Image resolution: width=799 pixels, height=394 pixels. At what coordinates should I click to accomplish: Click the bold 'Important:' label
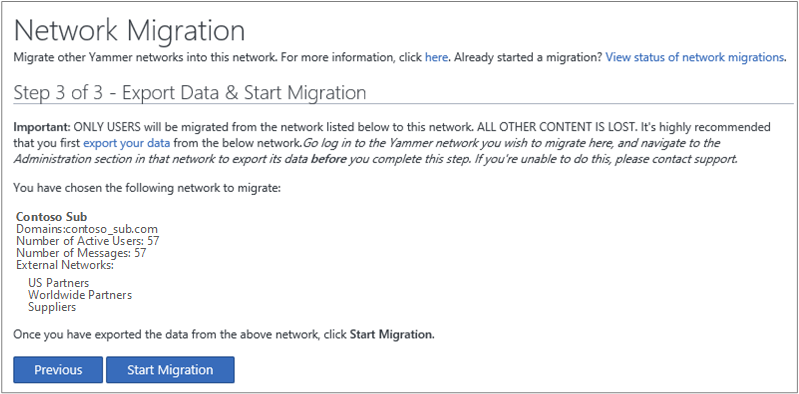[42, 127]
